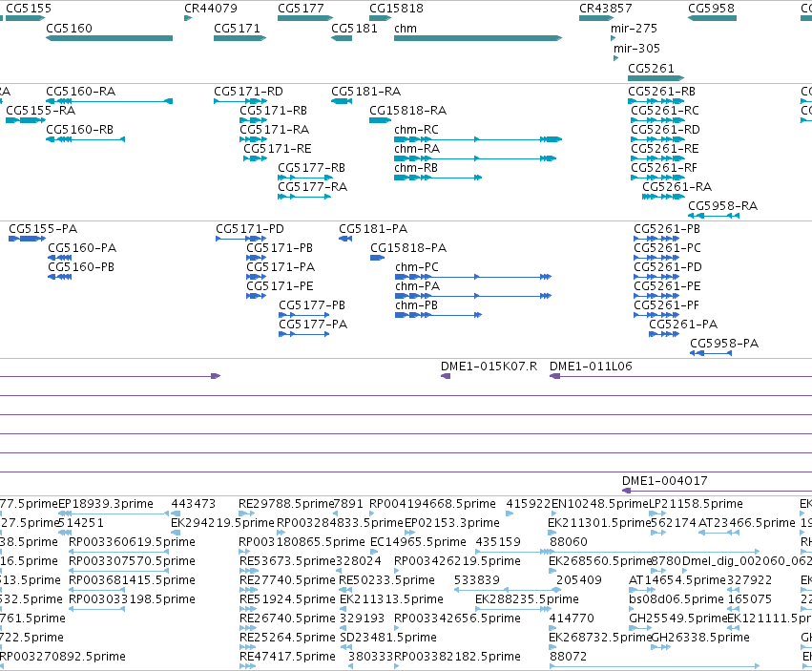Viewport: 812px width, 671px height.
Task: Click EST label EP02153.3prime
Action: [x=451, y=523]
